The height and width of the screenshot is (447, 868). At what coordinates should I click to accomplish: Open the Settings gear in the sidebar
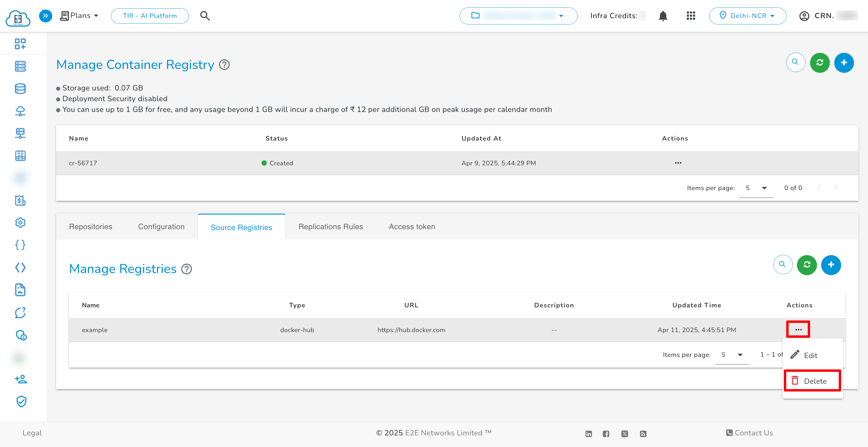tap(20, 223)
